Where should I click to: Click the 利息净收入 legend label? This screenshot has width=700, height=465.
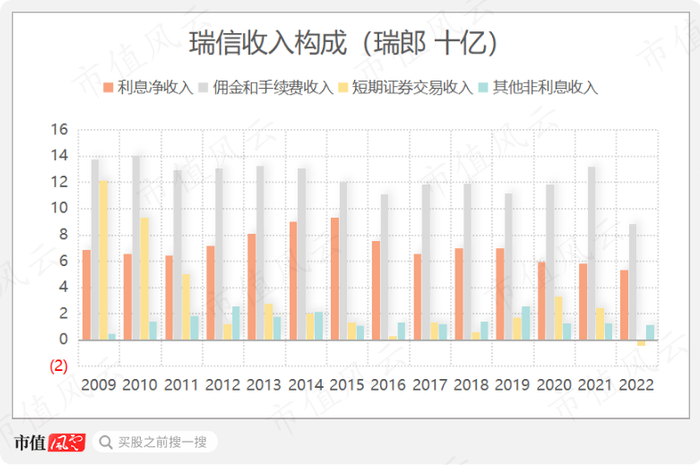(155, 87)
